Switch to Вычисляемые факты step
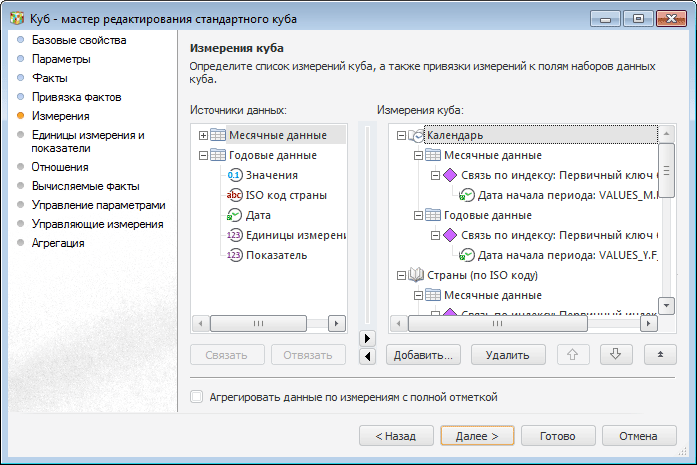 click(x=85, y=186)
